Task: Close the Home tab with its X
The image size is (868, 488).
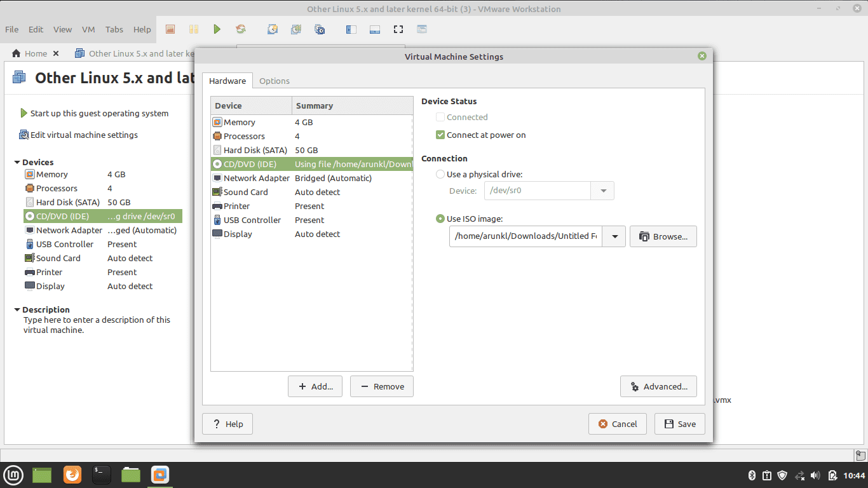Action: (x=56, y=53)
